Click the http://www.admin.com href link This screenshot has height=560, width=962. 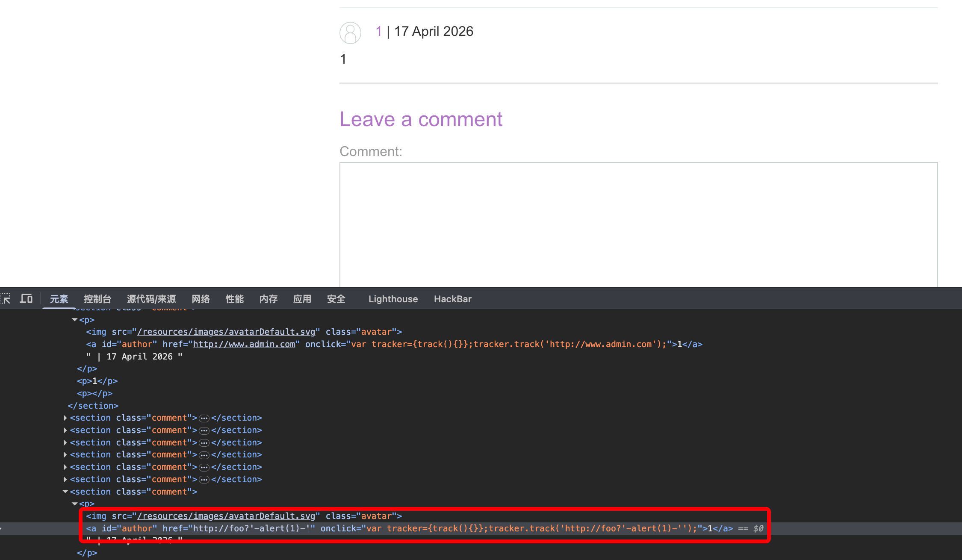(244, 344)
